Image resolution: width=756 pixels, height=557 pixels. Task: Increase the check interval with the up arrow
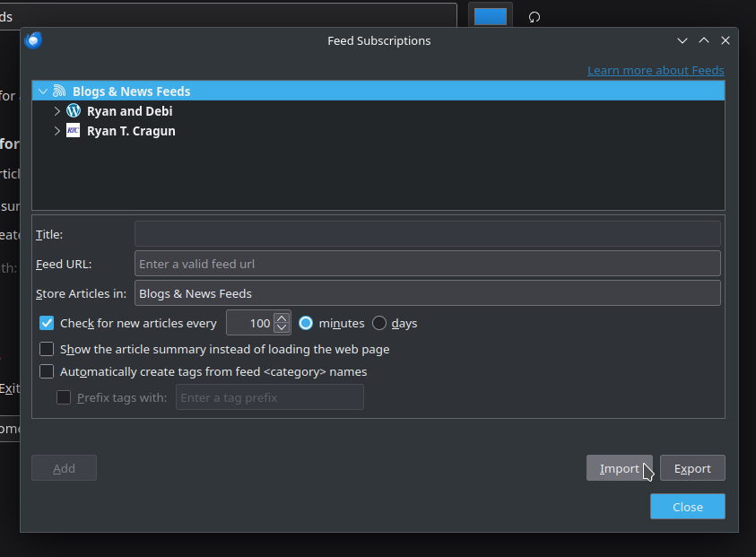[x=282, y=318]
